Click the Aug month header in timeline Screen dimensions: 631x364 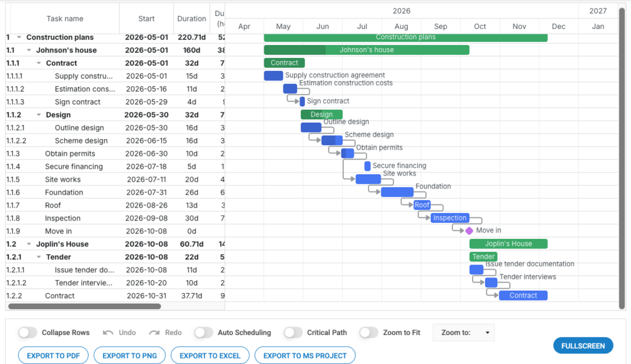(401, 26)
